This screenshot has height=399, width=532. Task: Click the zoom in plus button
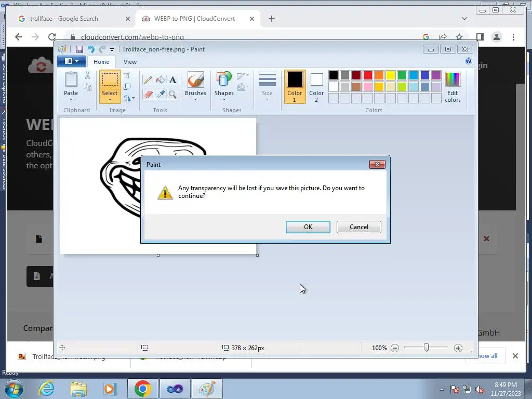tap(458, 348)
